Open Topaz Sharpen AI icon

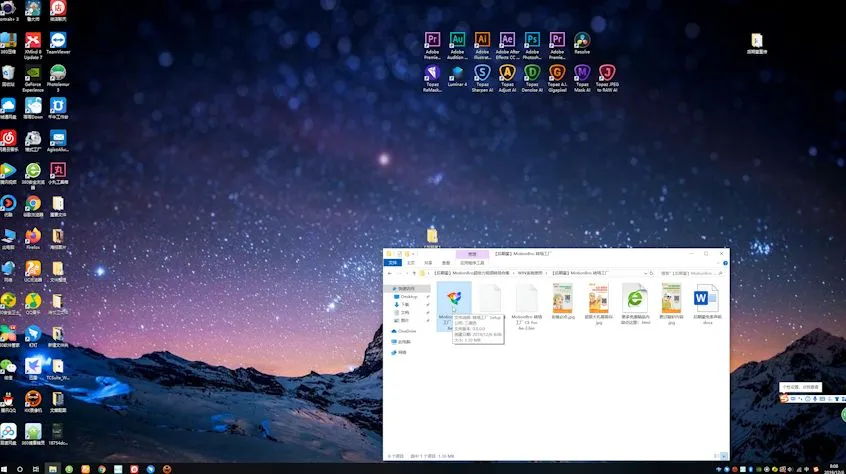coord(482,78)
